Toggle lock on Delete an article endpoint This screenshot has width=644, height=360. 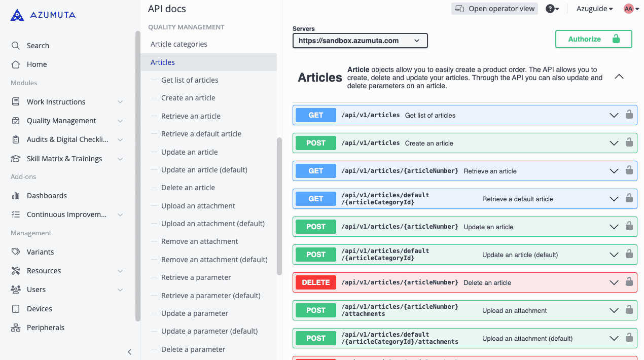tap(629, 282)
